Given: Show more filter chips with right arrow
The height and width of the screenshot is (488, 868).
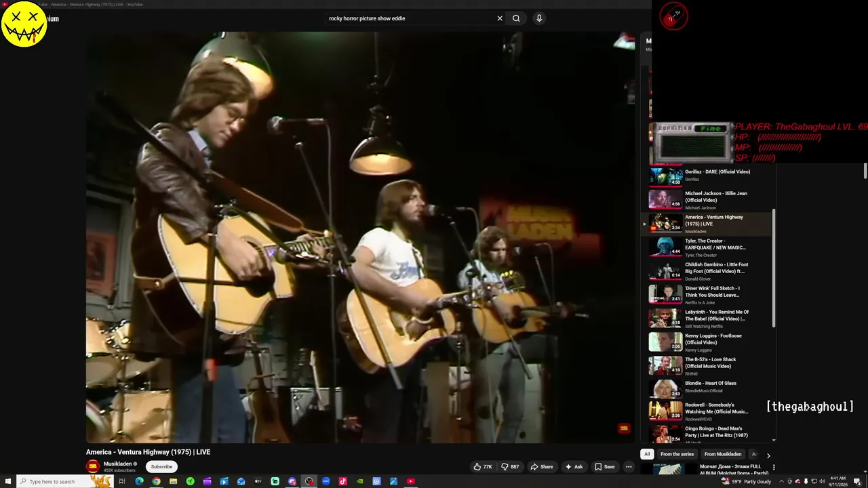Looking at the screenshot, I should coord(768,455).
